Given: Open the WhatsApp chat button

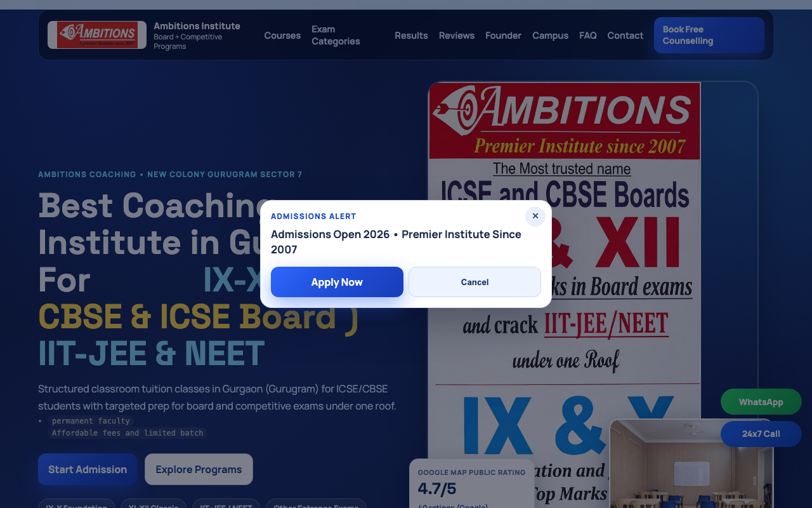Looking at the screenshot, I should [x=761, y=402].
